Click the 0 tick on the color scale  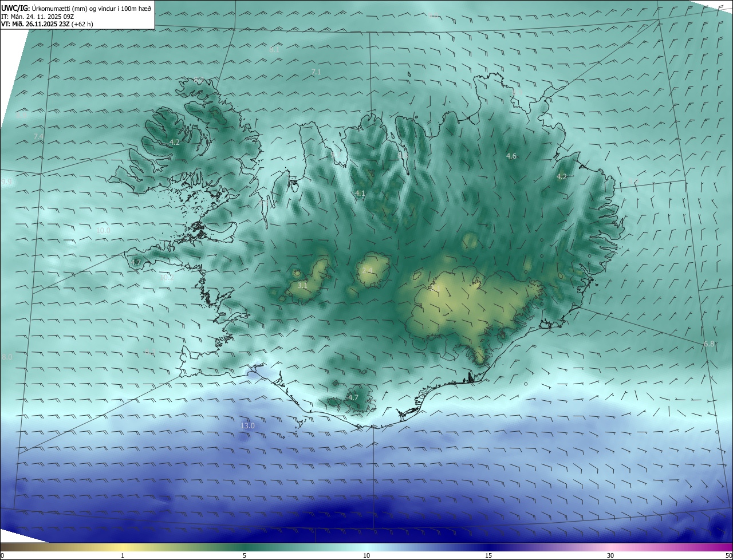2,555
